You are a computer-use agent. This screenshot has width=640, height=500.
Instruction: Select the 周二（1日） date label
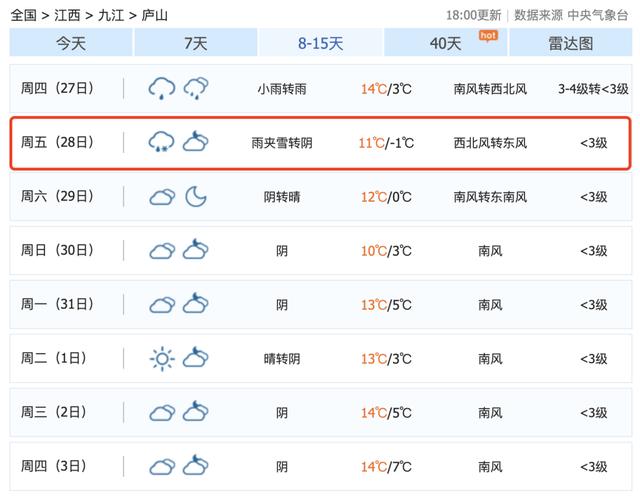[53, 358]
